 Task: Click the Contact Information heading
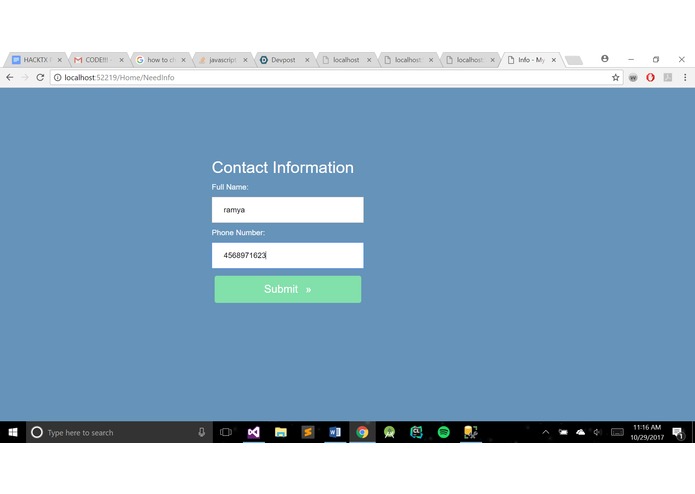[283, 167]
